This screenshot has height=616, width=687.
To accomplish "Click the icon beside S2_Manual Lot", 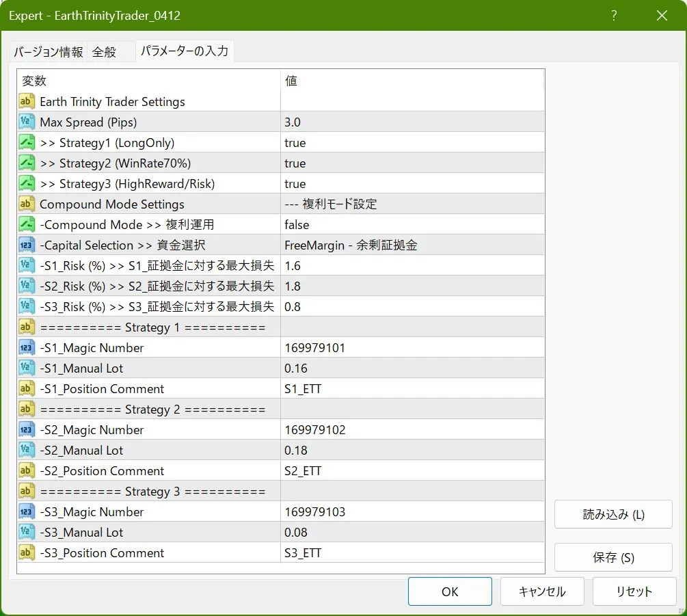I will pyautogui.click(x=27, y=451).
